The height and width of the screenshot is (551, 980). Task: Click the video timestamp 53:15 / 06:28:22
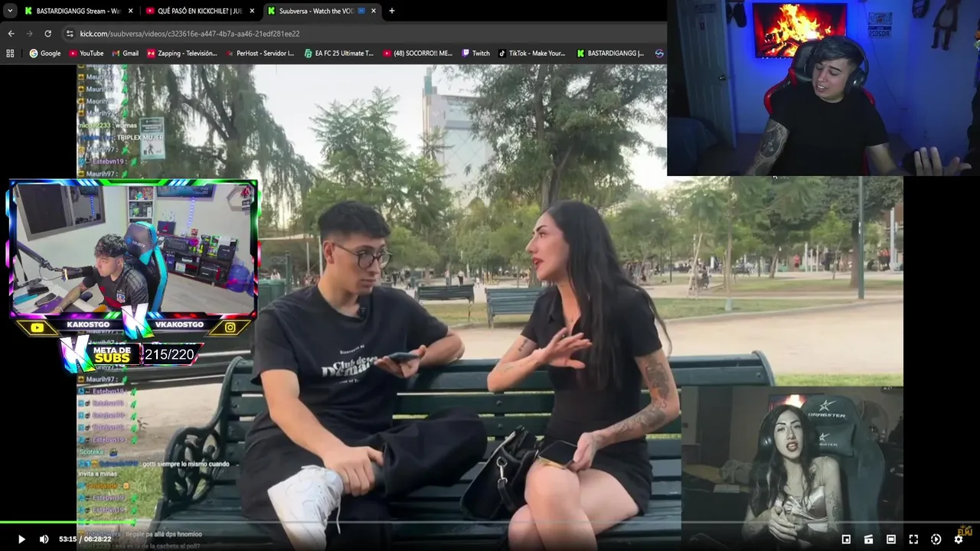coord(85,540)
